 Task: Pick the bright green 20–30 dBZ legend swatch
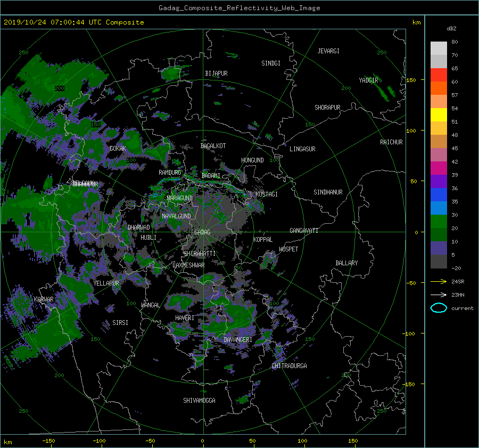[x=439, y=222]
